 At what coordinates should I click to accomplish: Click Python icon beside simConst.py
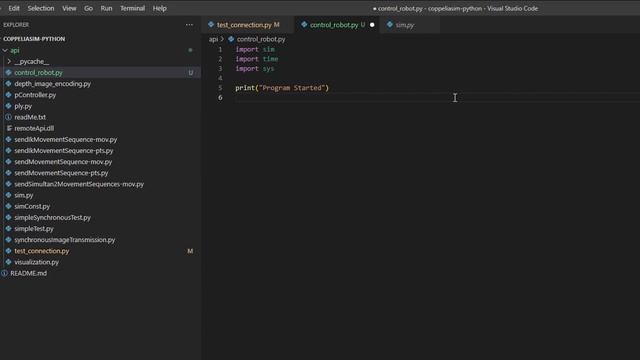[x=8, y=207]
